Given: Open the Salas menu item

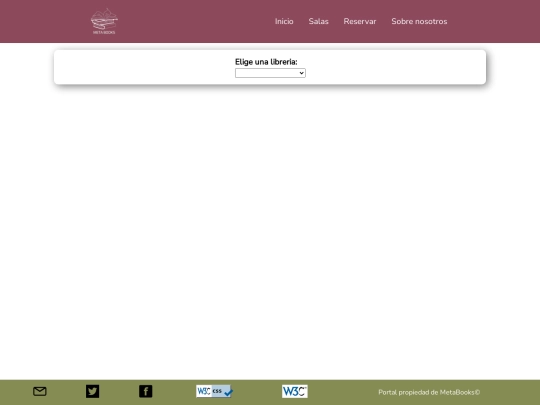Looking at the screenshot, I should [319, 21].
